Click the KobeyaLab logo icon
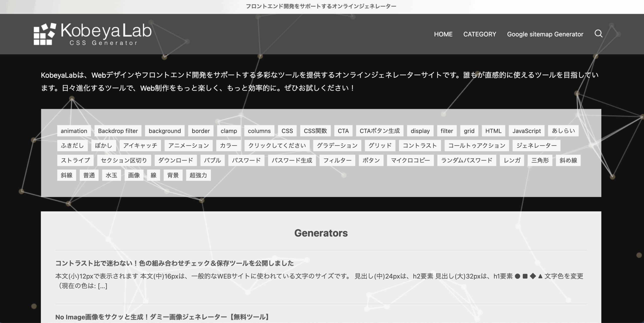Viewport: 644px width, 323px height. [44, 33]
